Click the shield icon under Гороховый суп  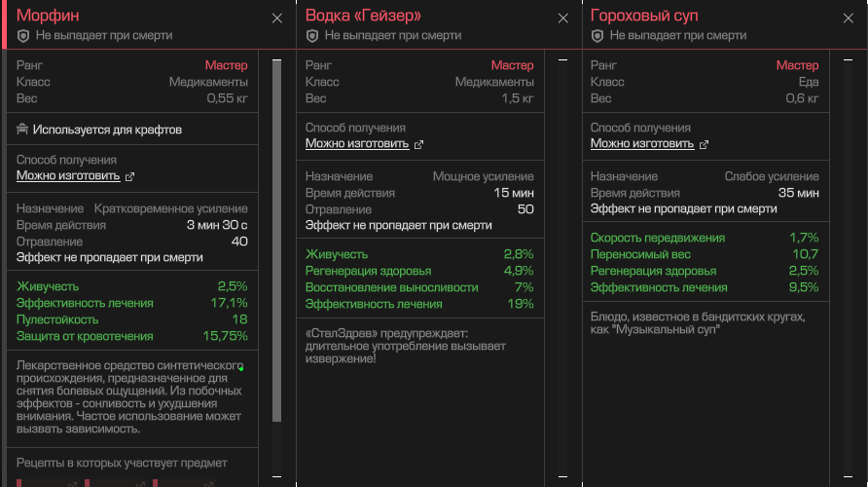point(597,35)
